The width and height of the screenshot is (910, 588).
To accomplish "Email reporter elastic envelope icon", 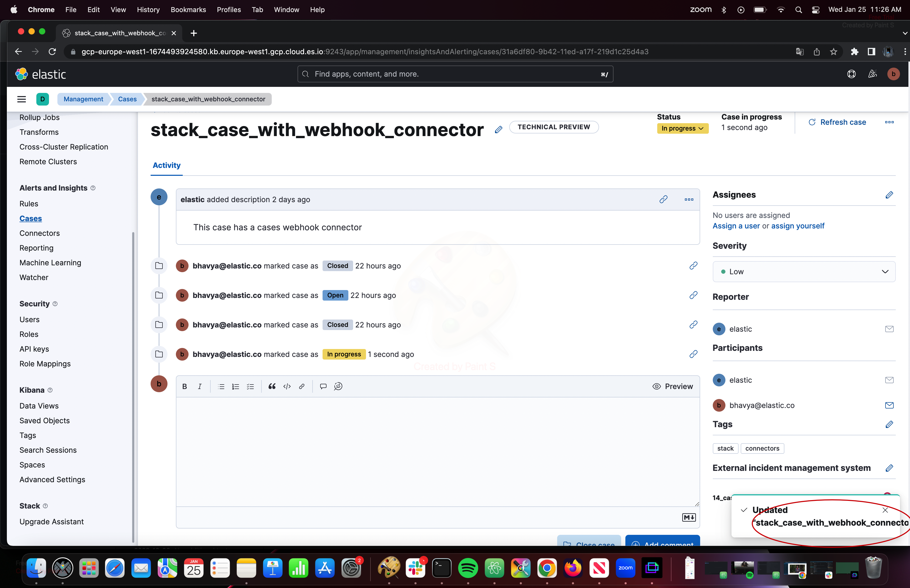I will click(889, 329).
